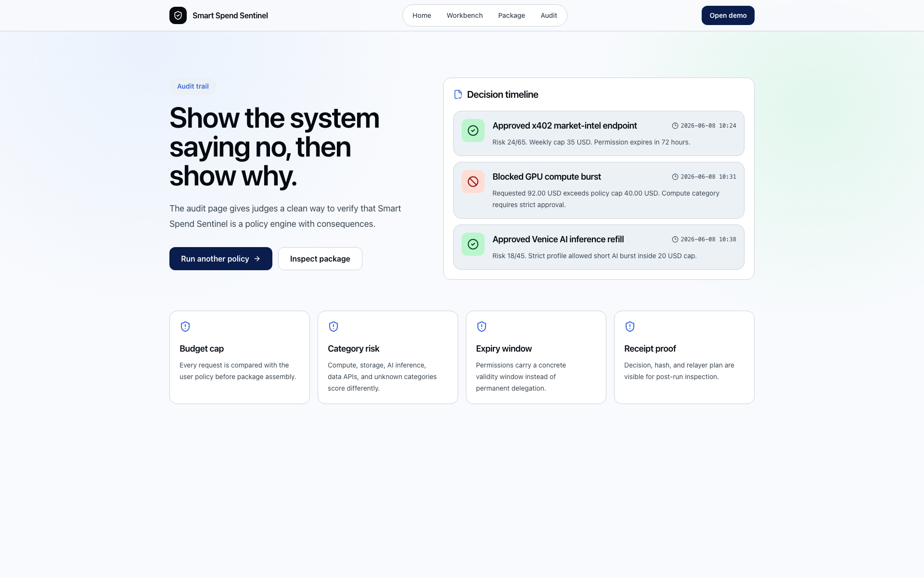This screenshot has height=578, width=924.
Task: Click clock icon beside 10:31 timestamp
Action: [675, 177]
